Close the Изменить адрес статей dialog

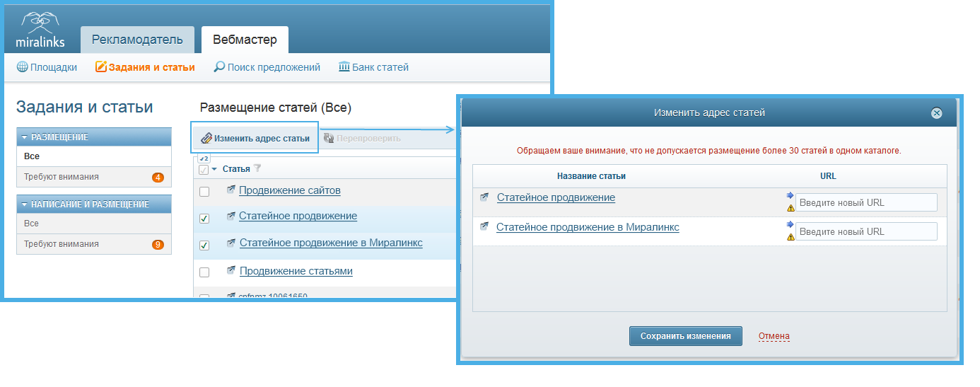click(x=936, y=113)
